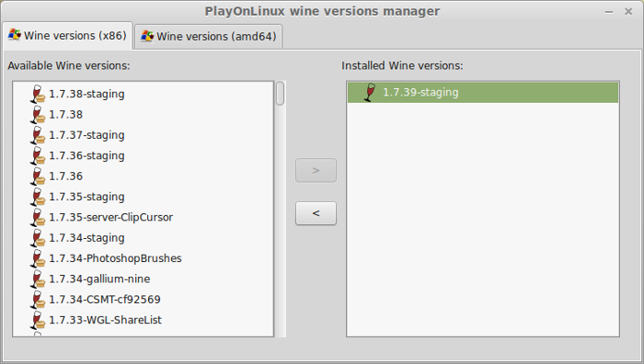
Task: Choose the 1.7.34-staging entry
Action: pyautogui.click(x=143, y=237)
